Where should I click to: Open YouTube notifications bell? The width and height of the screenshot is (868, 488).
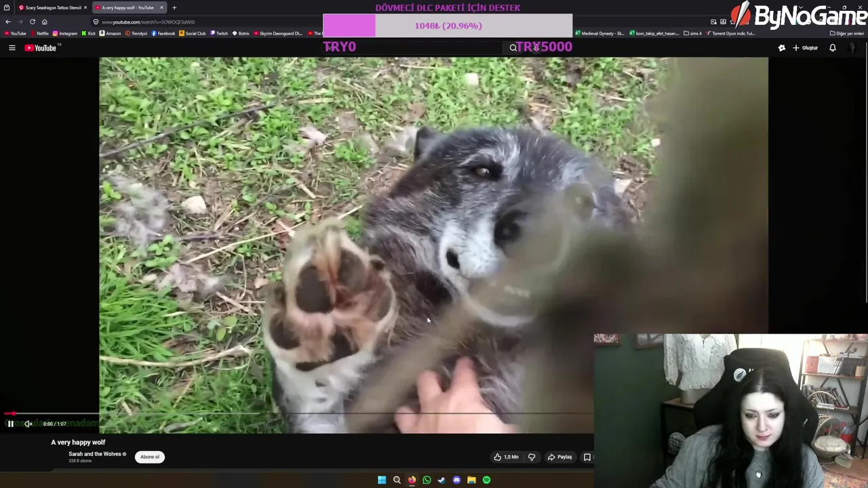coord(833,47)
